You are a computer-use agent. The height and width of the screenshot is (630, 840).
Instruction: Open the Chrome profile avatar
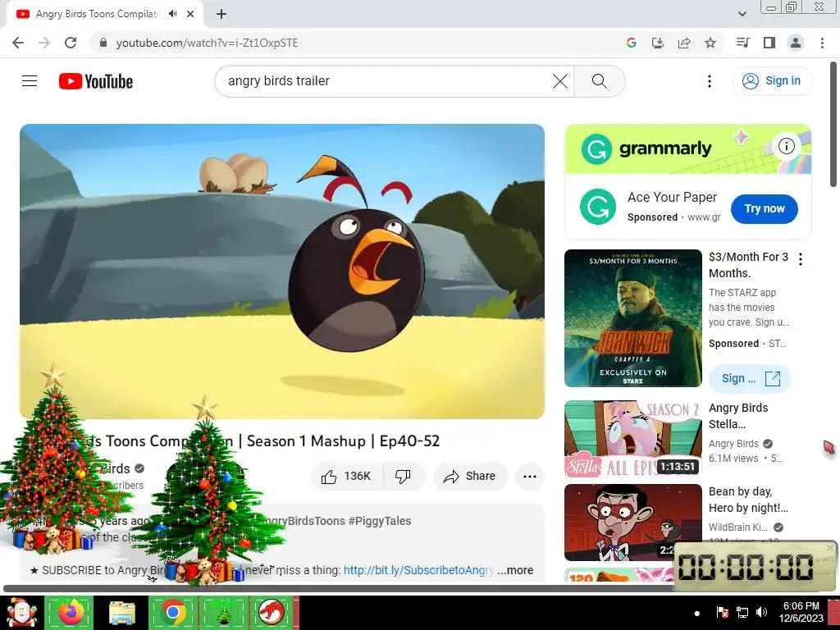click(x=796, y=43)
